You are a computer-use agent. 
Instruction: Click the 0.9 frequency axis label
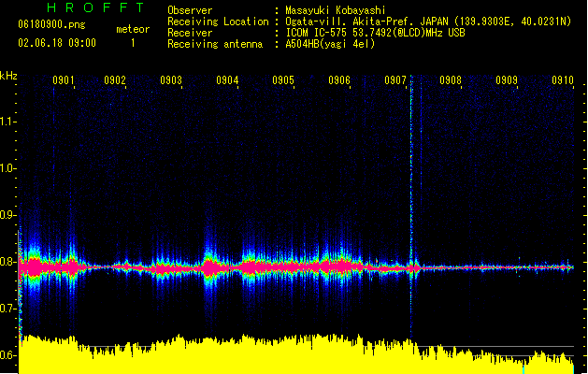point(7,215)
